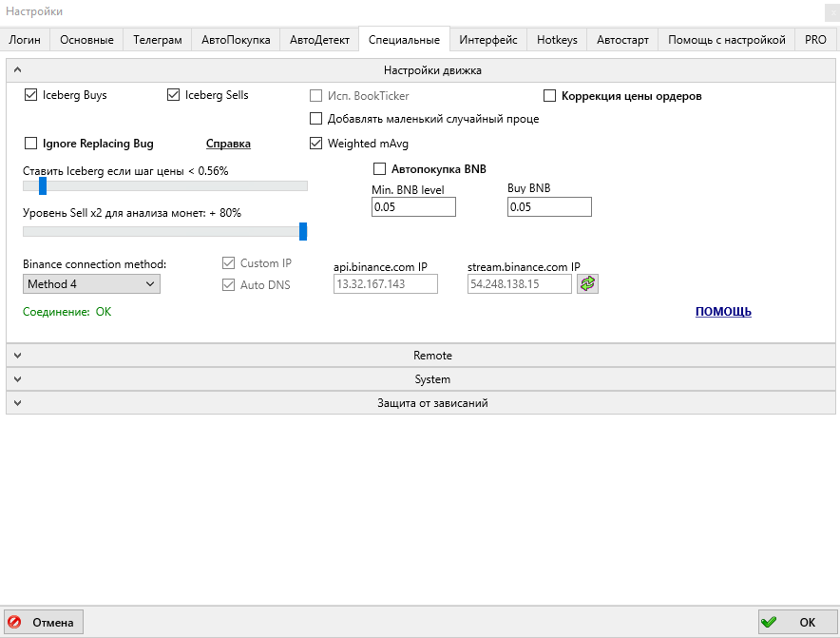The width and height of the screenshot is (840, 638).
Task: Enable Ignore Replacing Bug option
Action: (31, 144)
